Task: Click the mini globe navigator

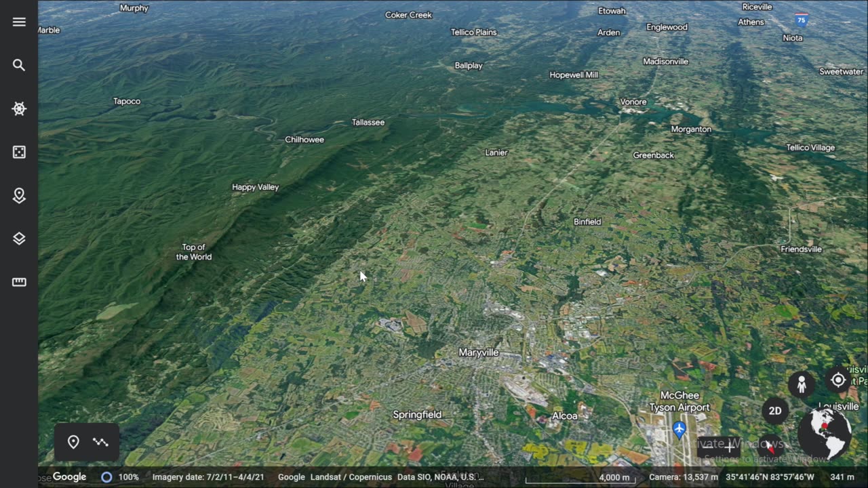Action: [x=825, y=434]
